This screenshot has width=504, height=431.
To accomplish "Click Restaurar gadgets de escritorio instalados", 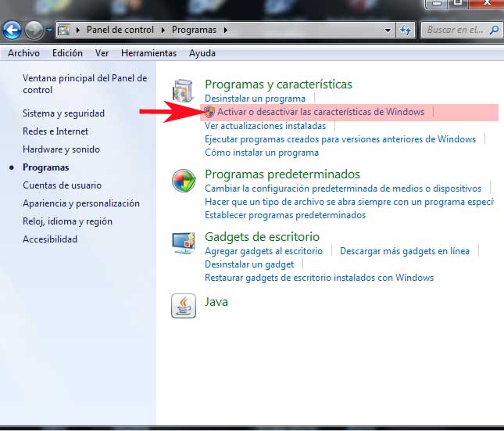I will (x=319, y=278).
